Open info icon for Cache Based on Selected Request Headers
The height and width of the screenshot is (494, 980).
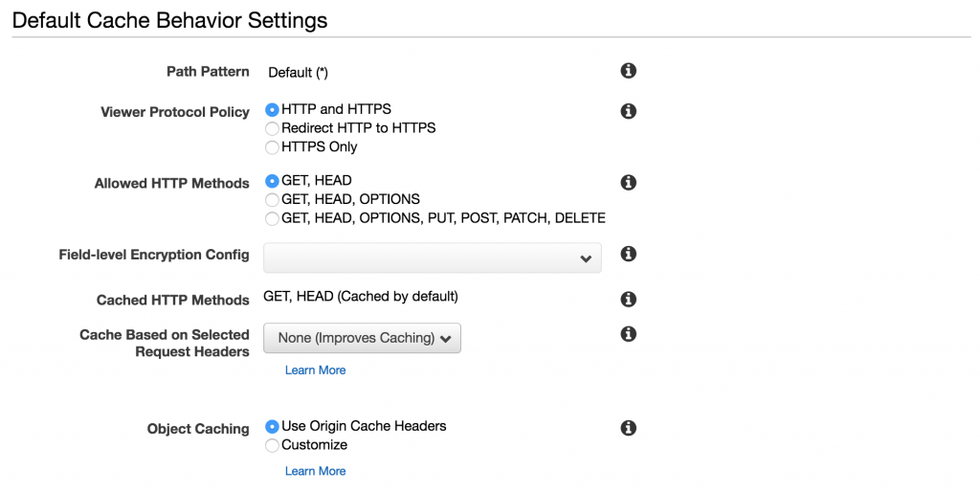tap(629, 334)
